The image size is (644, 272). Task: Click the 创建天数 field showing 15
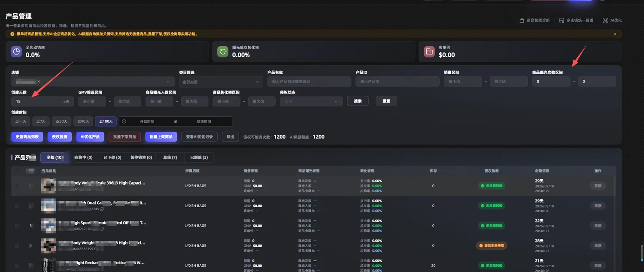tap(43, 101)
